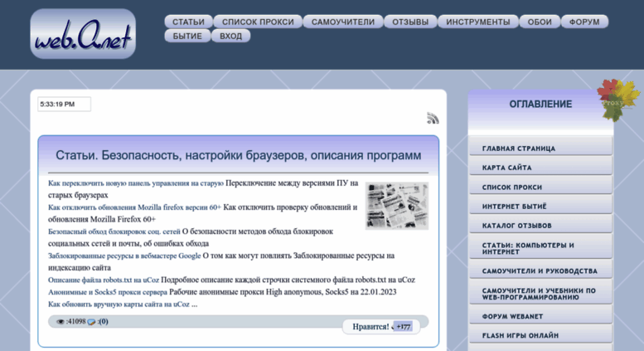Open КАРТА САЙТА in sidebar
This screenshot has width=644, height=351.
pos(541,167)
